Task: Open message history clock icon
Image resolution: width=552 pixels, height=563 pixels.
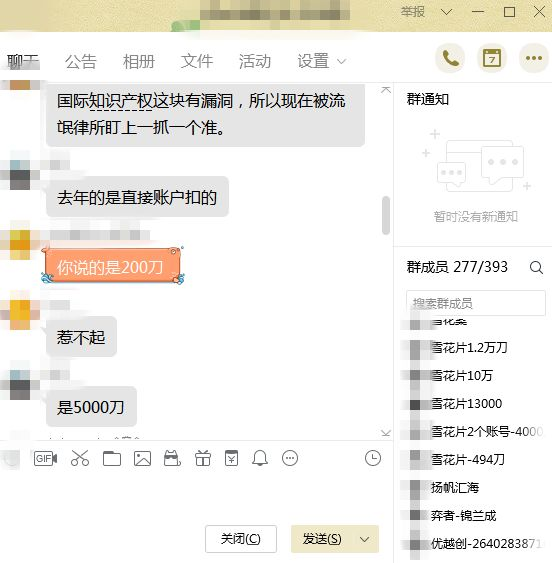Action: [373, 458]
